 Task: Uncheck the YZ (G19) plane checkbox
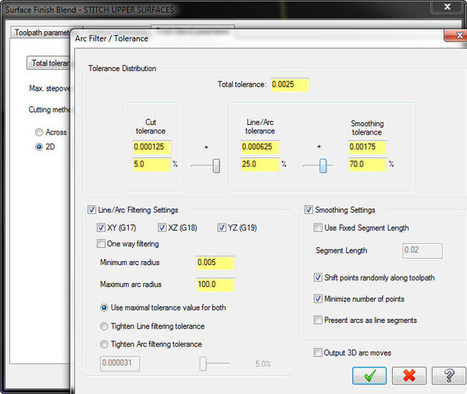pyautogui.click(x=222, y=228)
